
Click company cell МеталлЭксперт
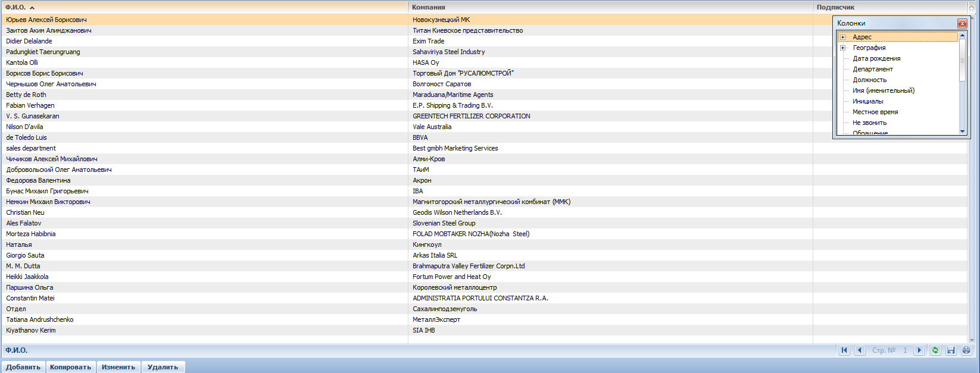click(x=610, y=319)
